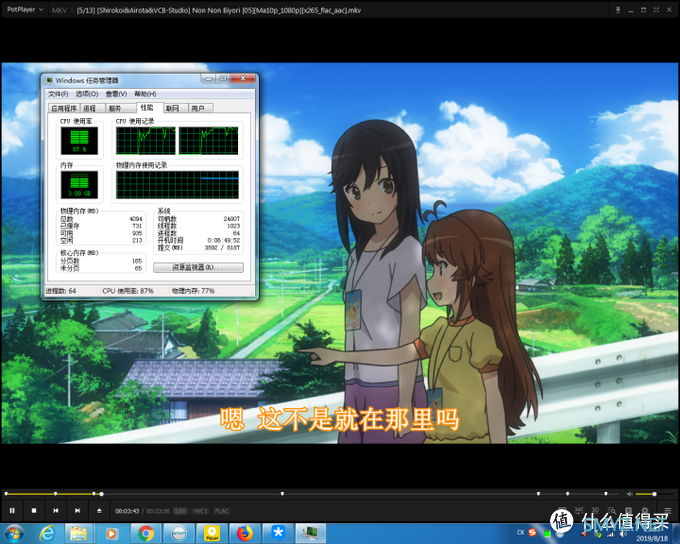Viewport: 680px width, 544px height.
Task: Pin the PotPlayer window on top
Action: point(618,10)
